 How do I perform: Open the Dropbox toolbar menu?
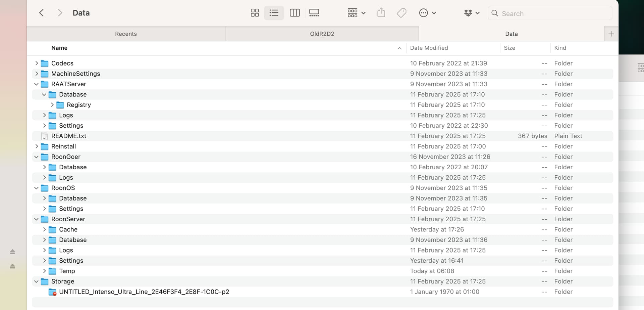[x=472, y=13]
